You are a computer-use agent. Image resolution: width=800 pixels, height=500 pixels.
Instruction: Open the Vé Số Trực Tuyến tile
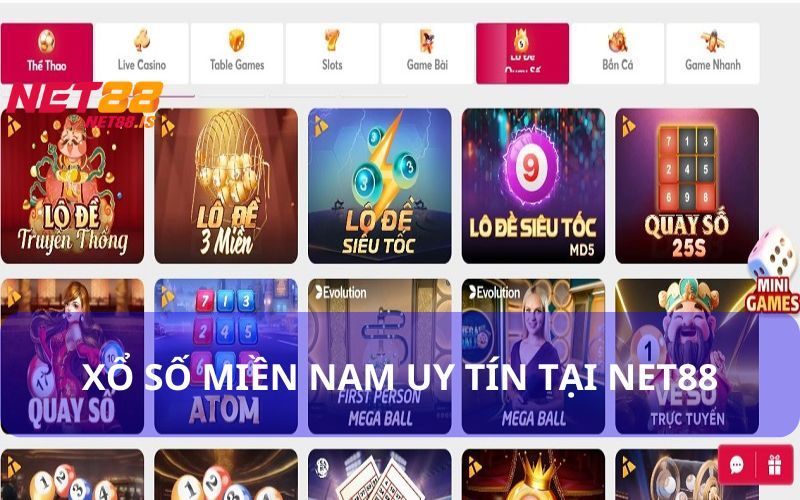[687, 356]
